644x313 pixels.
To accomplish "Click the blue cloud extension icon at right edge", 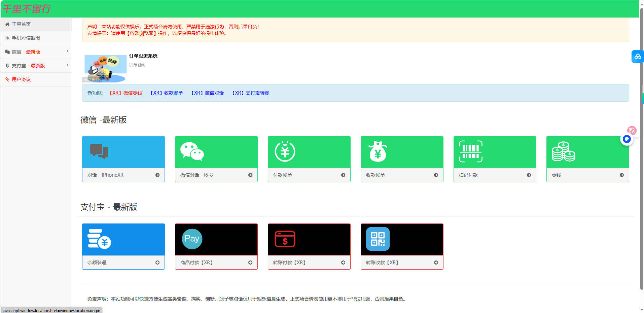I will point(638,57).
